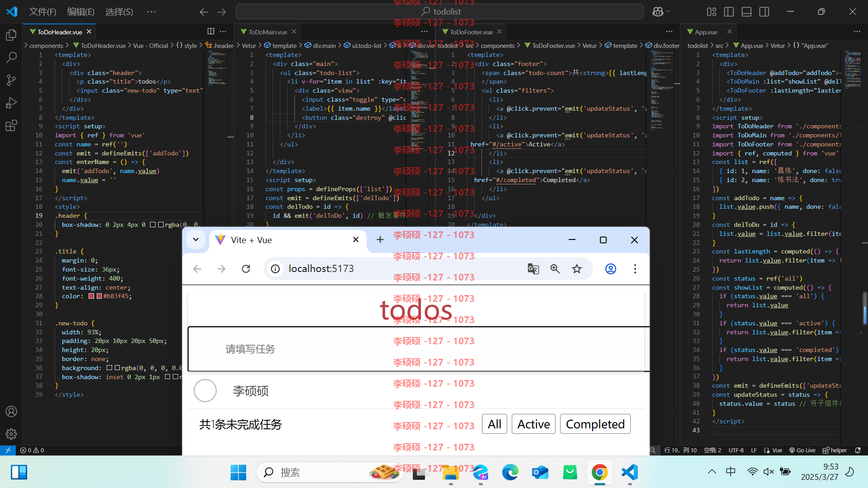Switch to the ToDoHeader.vue tab
The width and height of the screenshot is (868, 488).
coord(60,32)
